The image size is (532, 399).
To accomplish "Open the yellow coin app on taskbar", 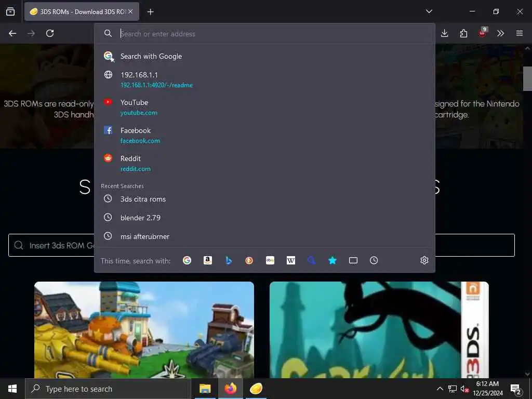I will click(256, 389).
